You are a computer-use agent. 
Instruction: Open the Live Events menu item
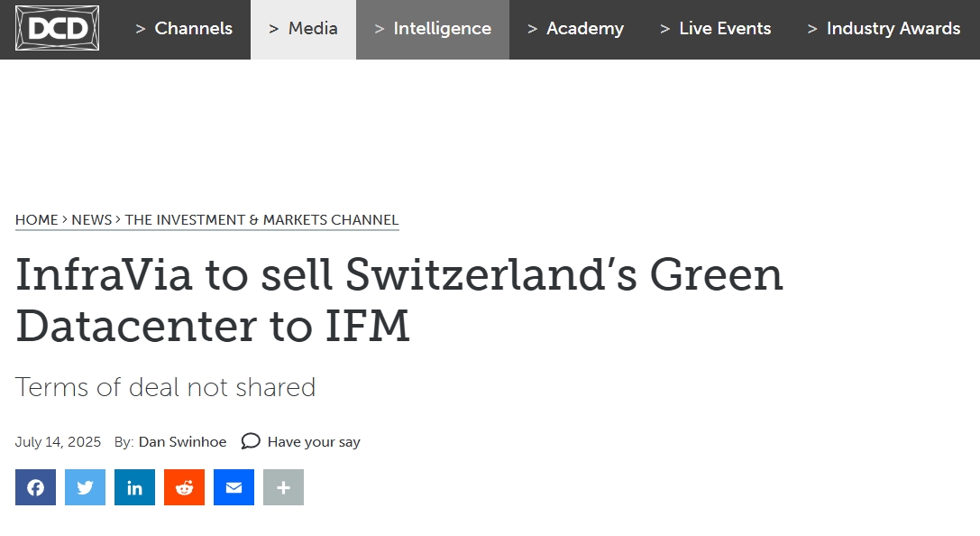(716, 29)
